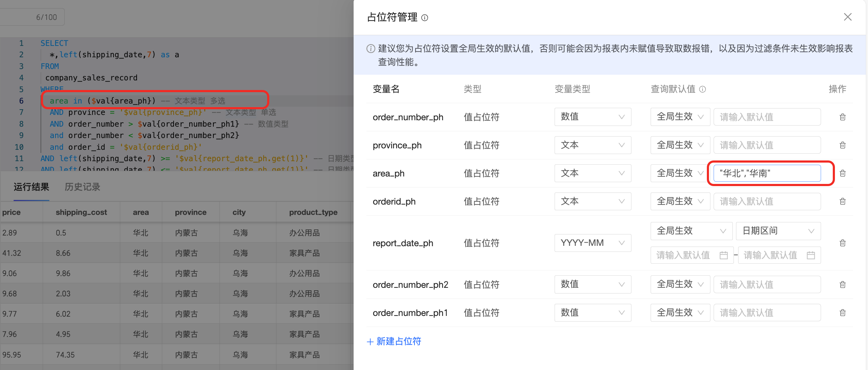The height and width of the screenshot is (370, 868).
Task: Expand the YYYY-MM format dropdown
Action: click(593, 243)
